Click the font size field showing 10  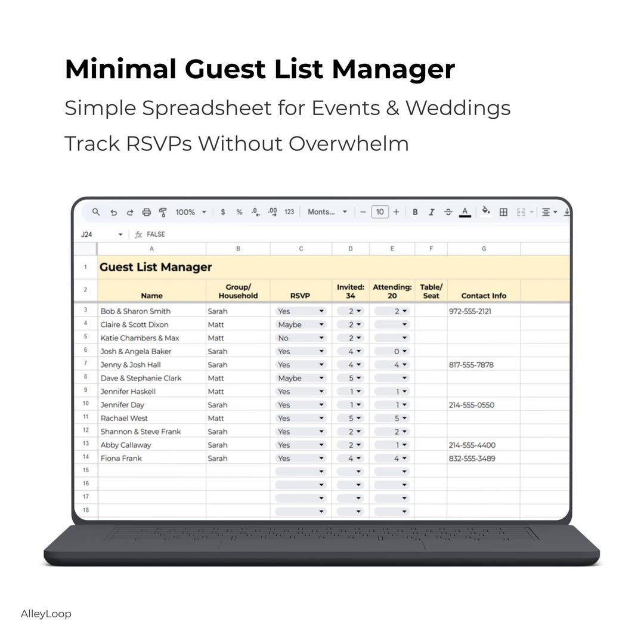tap(379, 212)
